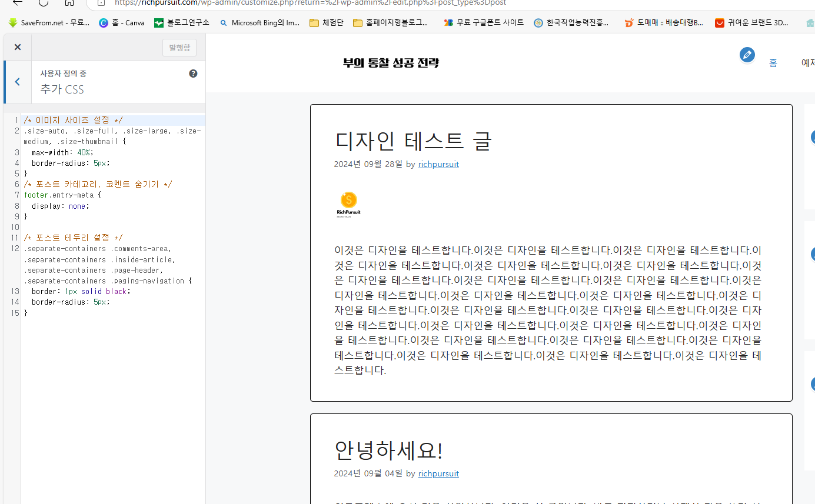The width and height of the screenshot is (815, 504).
Task: Go back from the 추가 CSS section
Action: click(17, 82)
